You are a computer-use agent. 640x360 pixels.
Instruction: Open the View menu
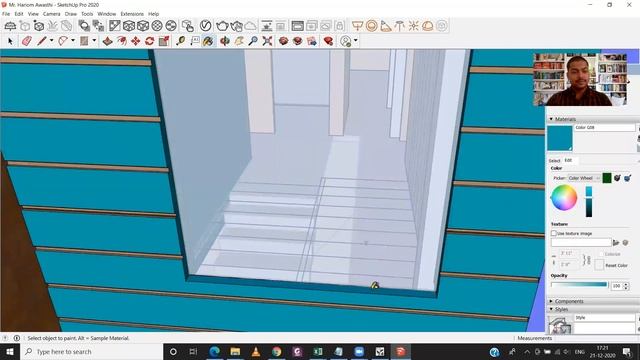click(33, 14)
